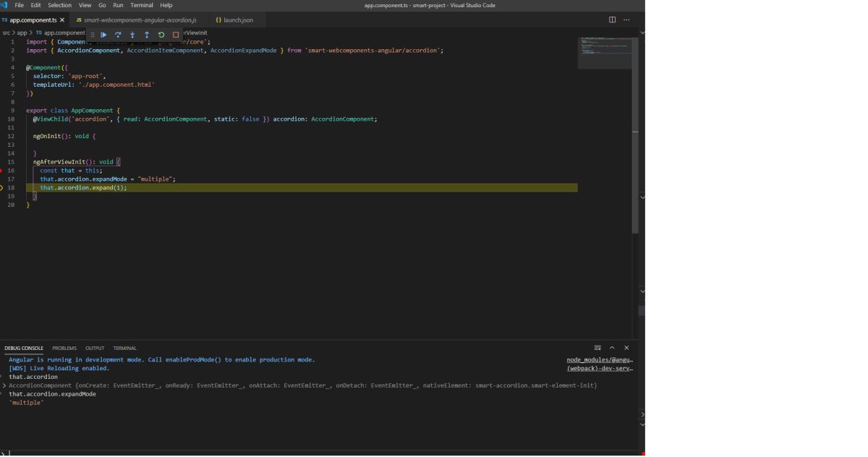Maximize the bottom panel with chevron
The height and width of the screenshot is (457, 868).
click(612, 348)
